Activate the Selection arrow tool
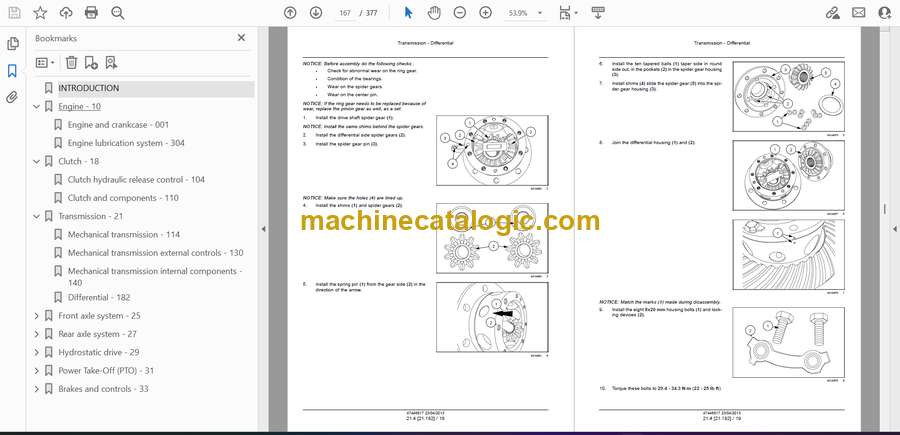This screenshot has height=435, width=900. coord(409,13)
